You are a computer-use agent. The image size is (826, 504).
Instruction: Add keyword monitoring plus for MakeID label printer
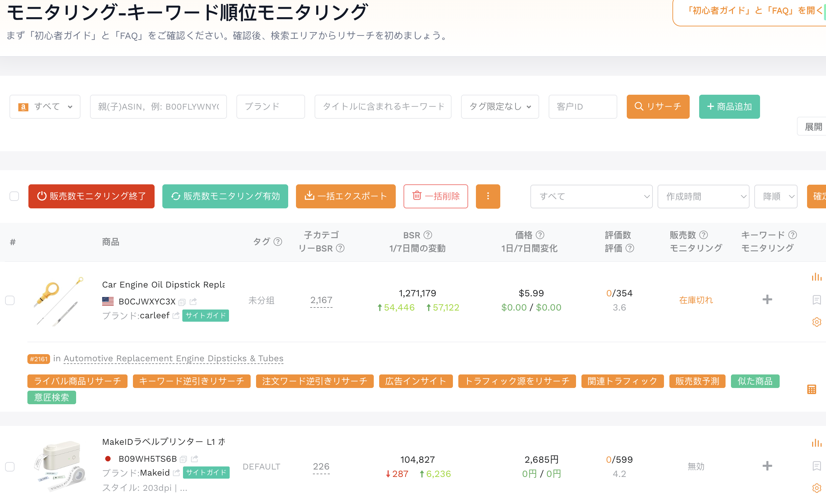[x=767, y=466]
